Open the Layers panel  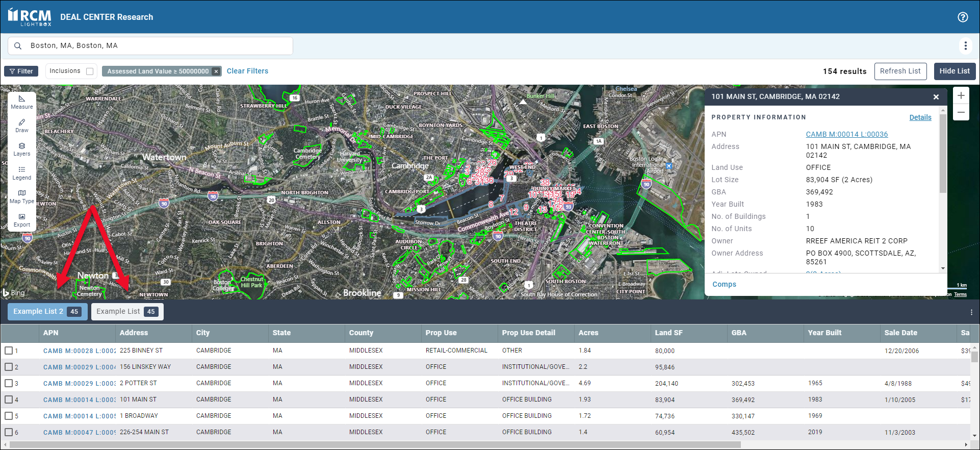point(22,149)
